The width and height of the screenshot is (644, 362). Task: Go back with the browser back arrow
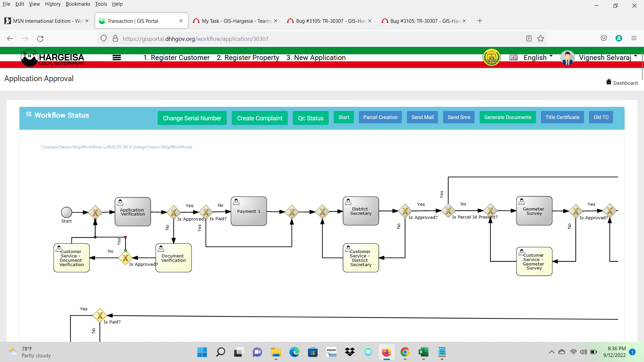(10, 39)
